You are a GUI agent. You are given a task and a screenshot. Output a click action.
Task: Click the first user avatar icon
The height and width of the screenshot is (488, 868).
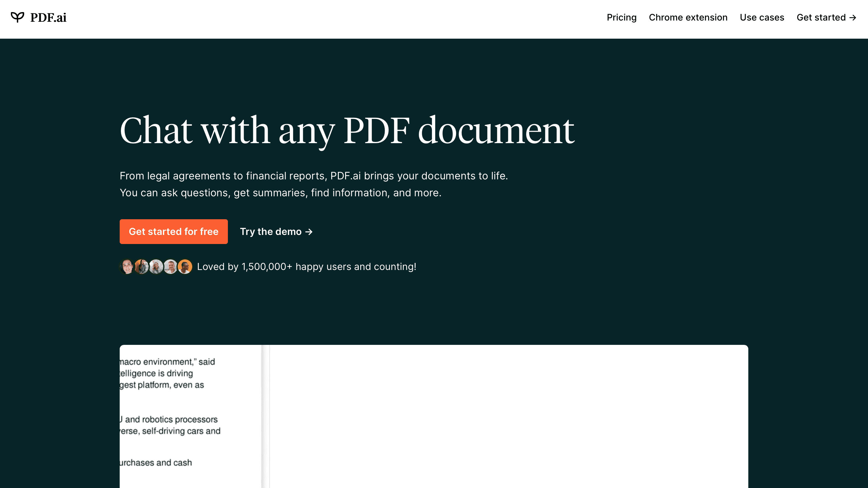[127, 266]
